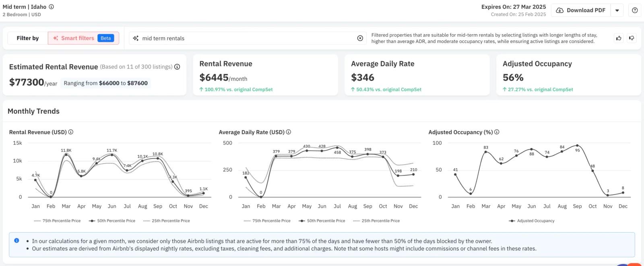Select the Smart filters Beta tab
644x266 pixels.
click(x=83, y=38)
